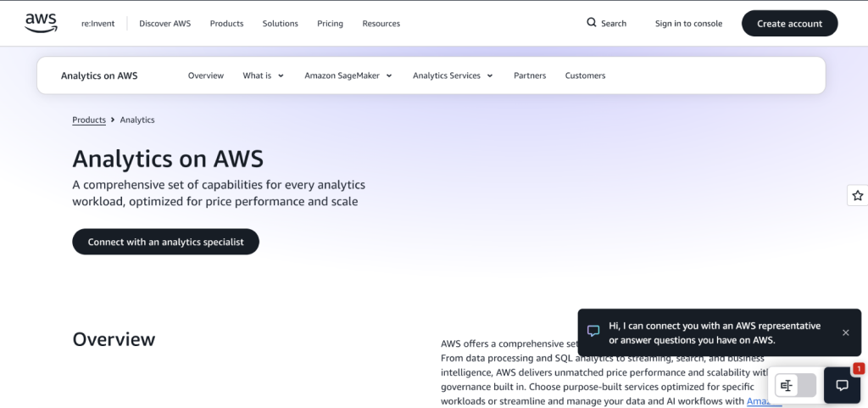This screenshot has height=408, width=868.
Task: Expand the Amazon SageMaker dropdown
Action: [348, 75]
